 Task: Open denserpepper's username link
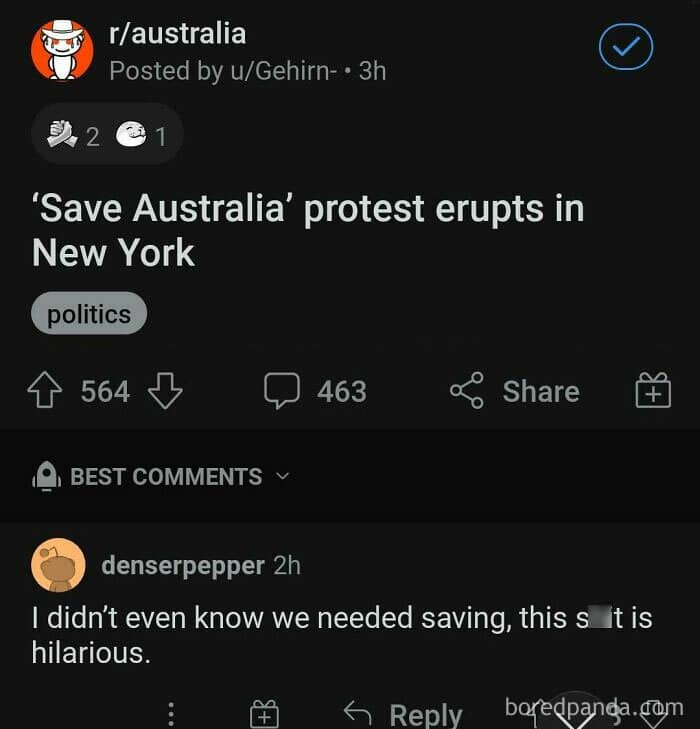coord(183,565)
